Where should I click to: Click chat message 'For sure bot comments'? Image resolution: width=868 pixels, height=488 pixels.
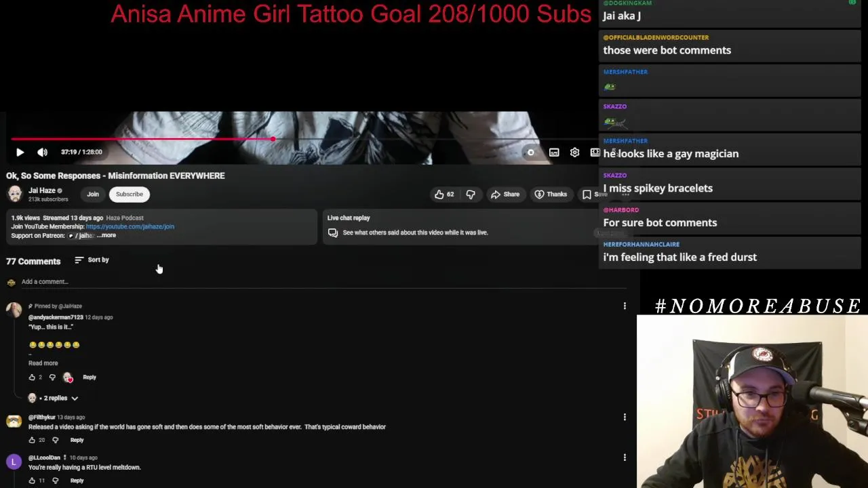(x=660, y=223)
